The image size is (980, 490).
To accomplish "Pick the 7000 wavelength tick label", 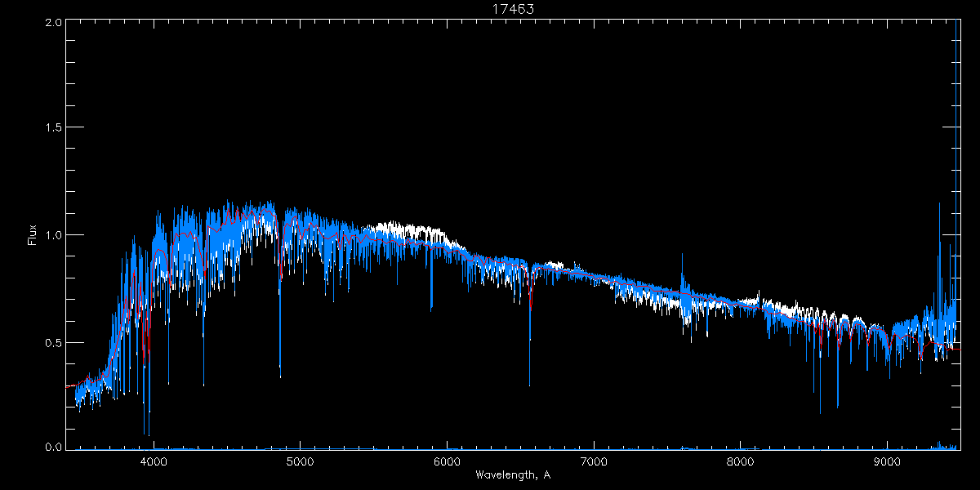I will coord(594,461).
